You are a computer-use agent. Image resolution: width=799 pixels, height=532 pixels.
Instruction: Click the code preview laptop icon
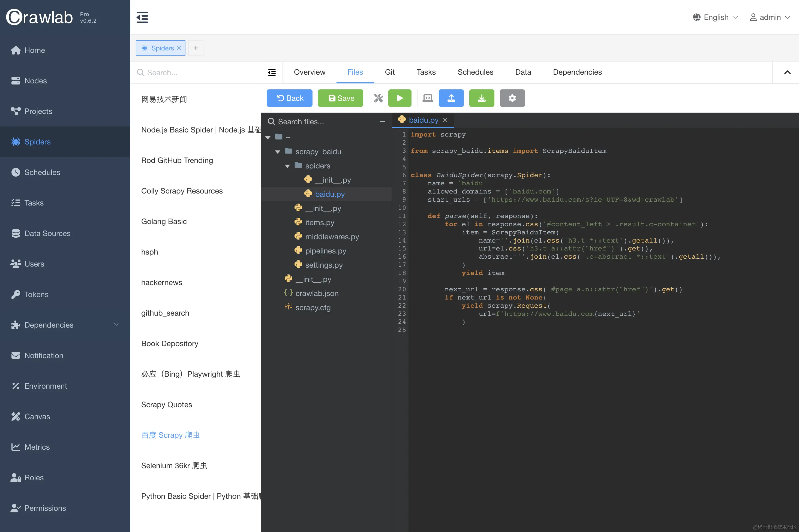tap(427, 98)
